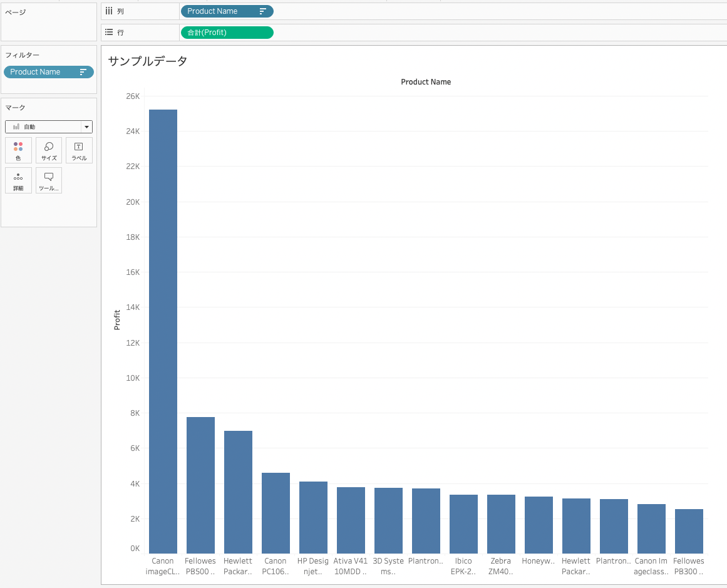Click the Product Name column header
727x588 pixels.
click(x=426, y=81)
